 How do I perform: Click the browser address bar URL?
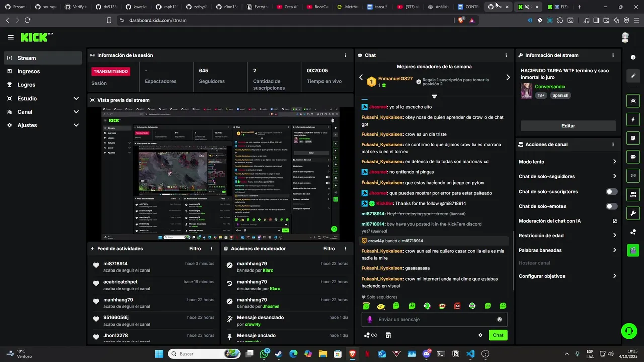[x=157, y=20]
